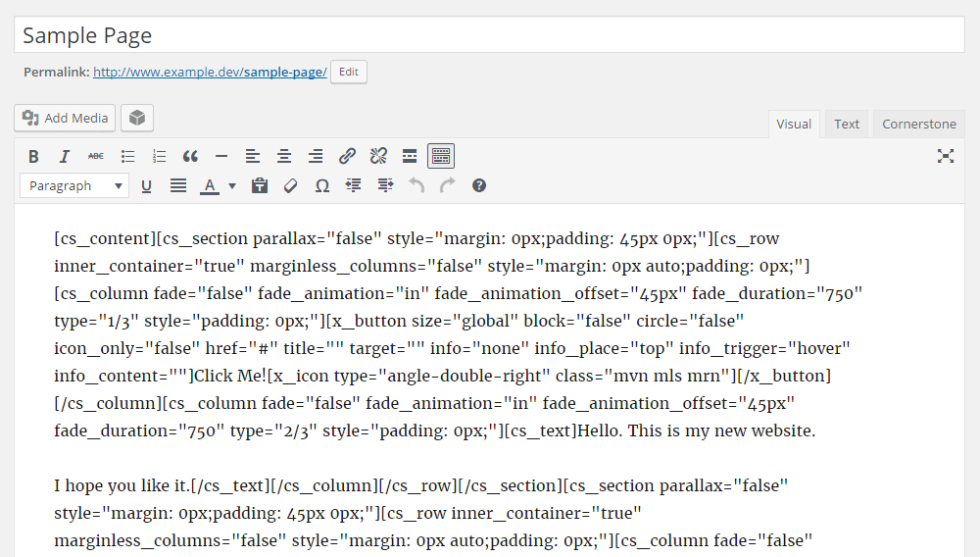
Task: Click the "Permalink:" label
Action: coord(57,72)
